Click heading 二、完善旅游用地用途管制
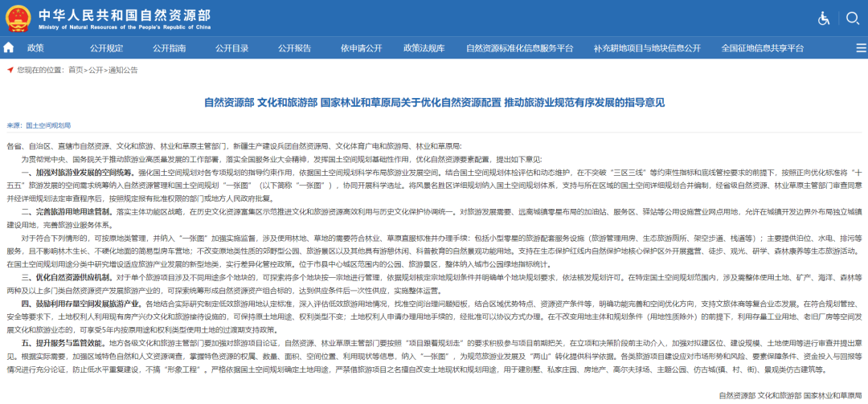The height and width of the screenshot is (404, 868). (x=68, y=211)
